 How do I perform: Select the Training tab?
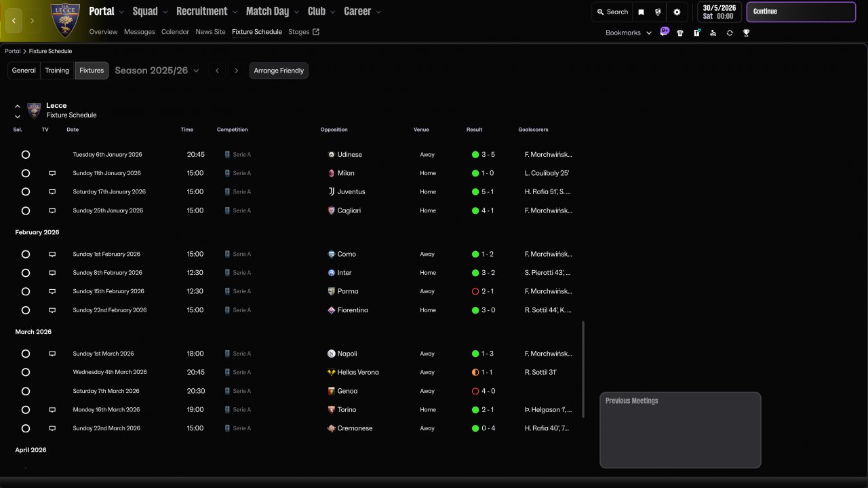(57, 71)
